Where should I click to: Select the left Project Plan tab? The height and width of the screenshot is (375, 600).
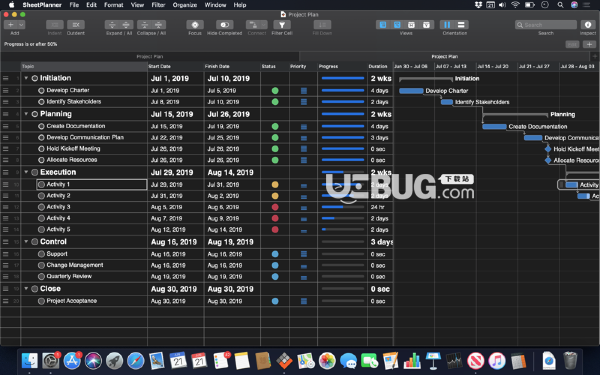pyautogui.click(x=150, y=57)
